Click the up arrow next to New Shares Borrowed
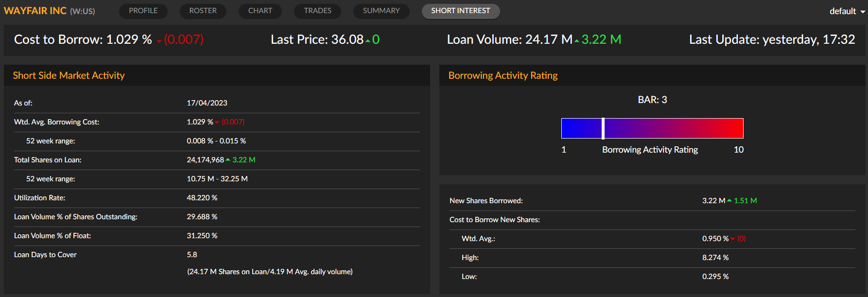The width and height of the screenshot is (868, 297). point(729,201)
